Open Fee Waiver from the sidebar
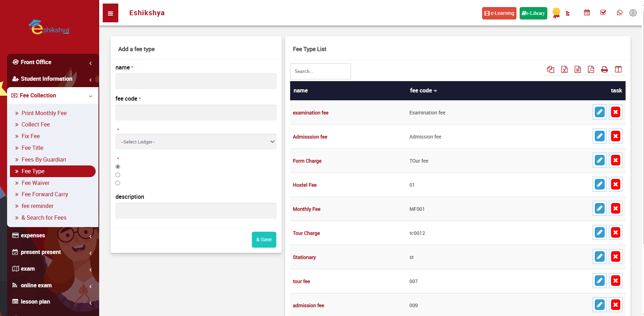The height and width of the screenshot is (316, 644). click(x=35, y=183)
